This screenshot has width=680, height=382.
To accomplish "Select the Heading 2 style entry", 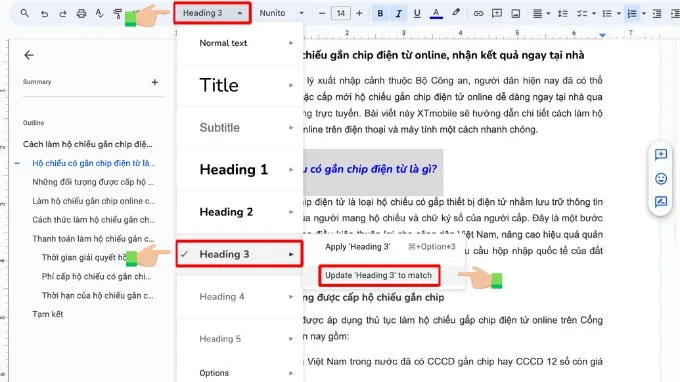I will [x=239, y=212].
